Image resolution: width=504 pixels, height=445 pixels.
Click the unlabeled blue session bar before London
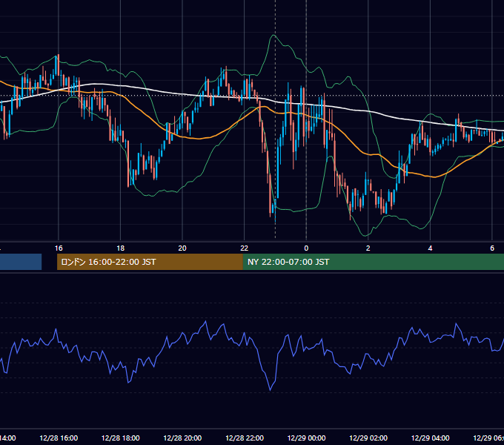(21, 262)
